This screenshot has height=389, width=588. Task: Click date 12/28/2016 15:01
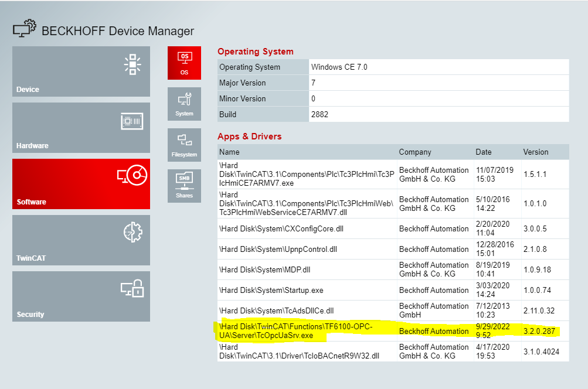click(495, 249)
